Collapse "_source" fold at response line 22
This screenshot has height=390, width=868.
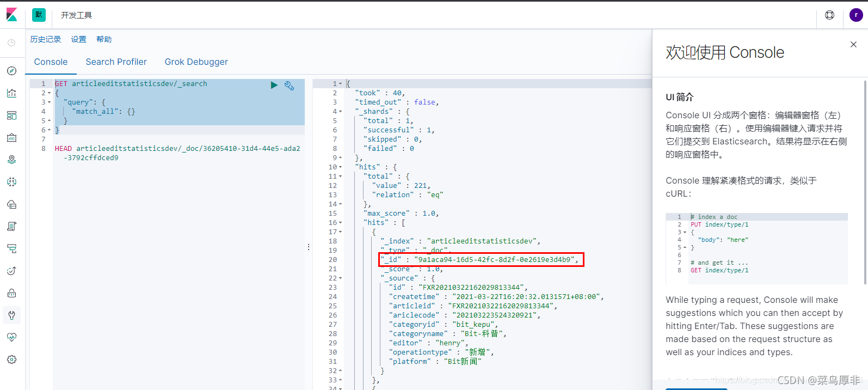click(x=341, y=278)
